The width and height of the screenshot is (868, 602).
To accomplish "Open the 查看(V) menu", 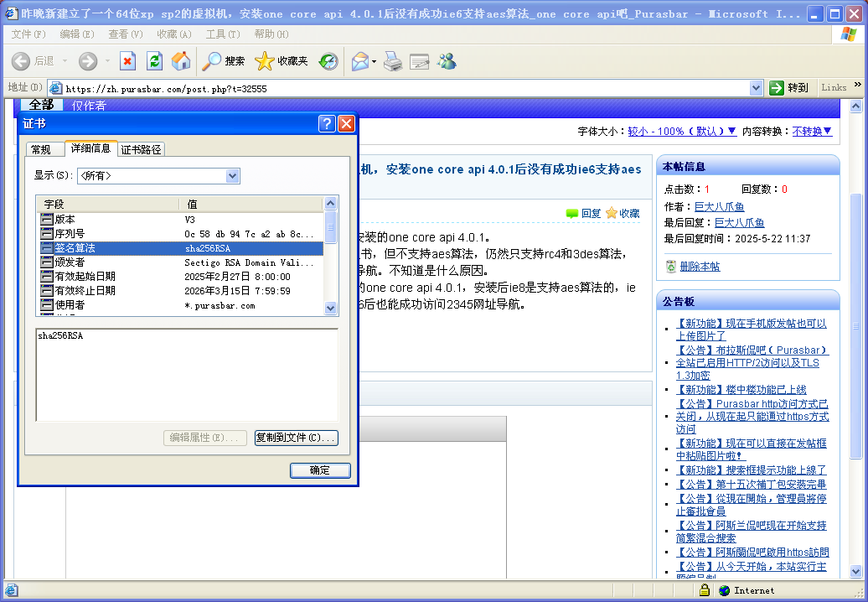I will point(126,34).
